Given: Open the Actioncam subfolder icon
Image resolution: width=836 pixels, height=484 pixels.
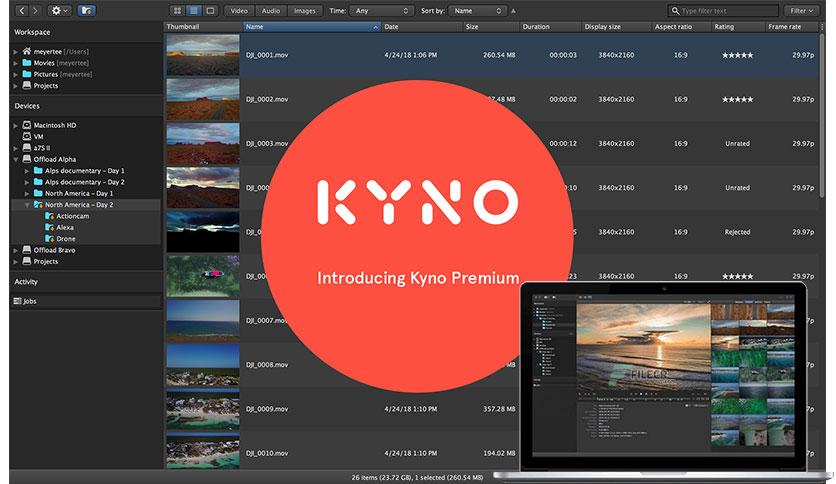Looking at the screenshot, I should (x=50, y=215).
